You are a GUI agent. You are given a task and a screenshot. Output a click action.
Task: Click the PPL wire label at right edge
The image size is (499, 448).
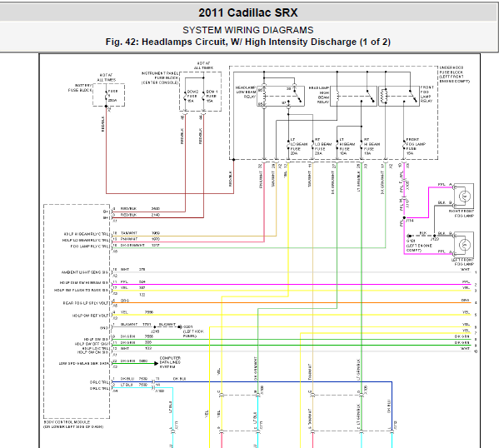point(466,282)
